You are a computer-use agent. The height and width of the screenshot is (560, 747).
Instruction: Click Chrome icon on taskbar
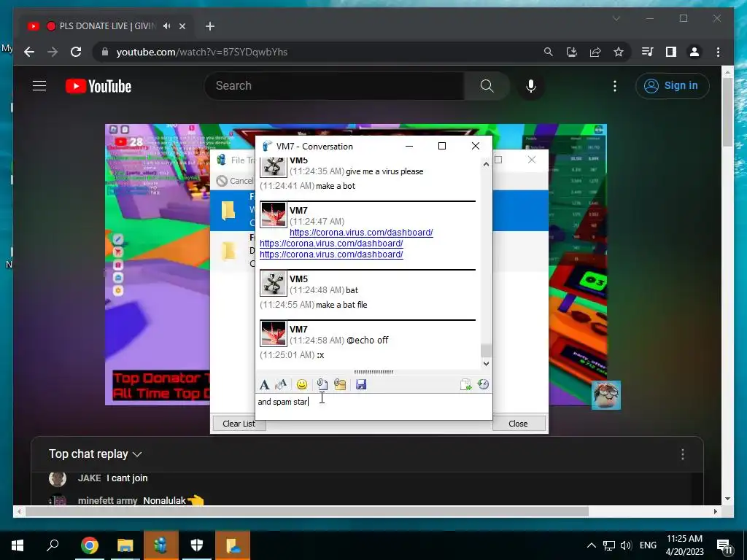90,545
